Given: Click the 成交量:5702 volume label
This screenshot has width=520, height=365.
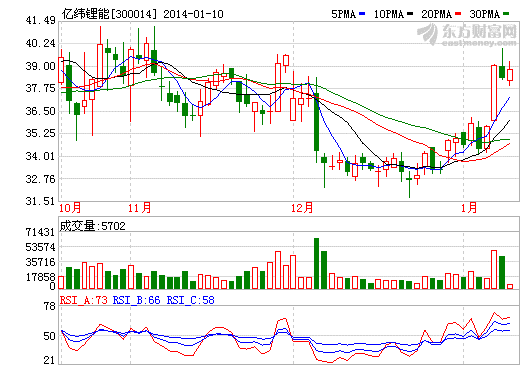Looking at the screenshot, I should [93, 226].
